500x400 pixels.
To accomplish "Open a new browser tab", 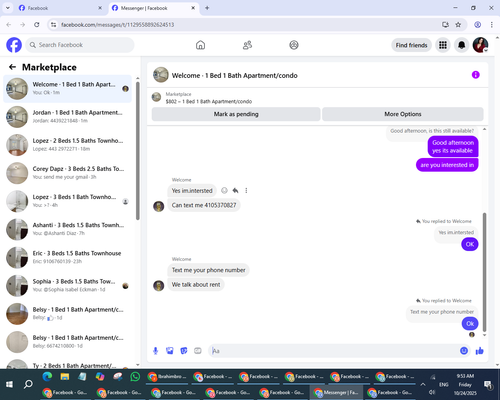I will tap(207, 8).
